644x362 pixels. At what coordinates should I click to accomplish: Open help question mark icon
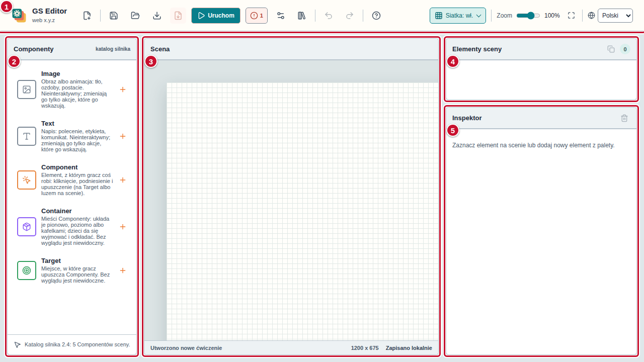(x=376, y=16)
